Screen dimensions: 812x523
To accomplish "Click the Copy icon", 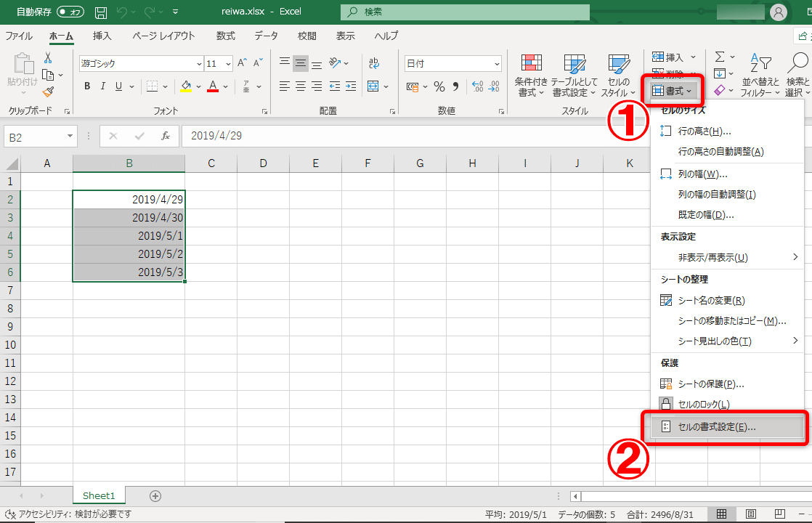I will pyautogui.click(x=48, y=75).
